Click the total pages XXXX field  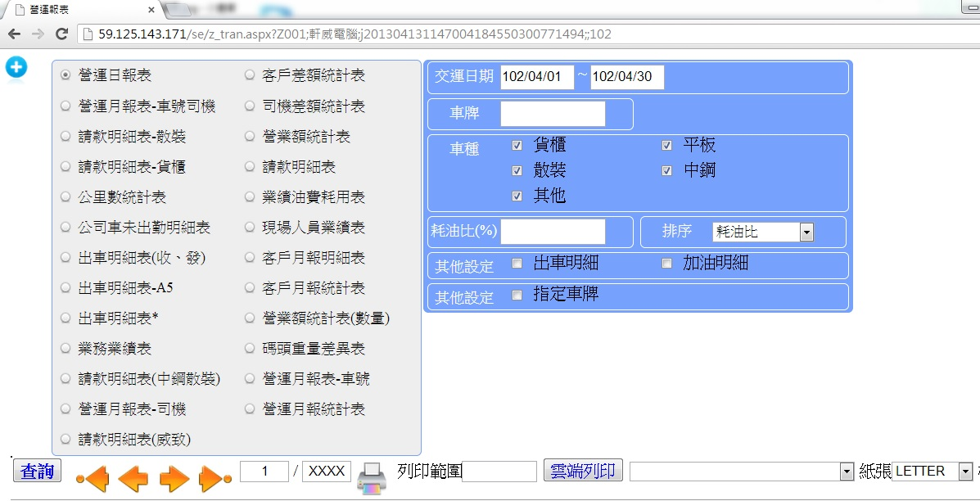(x=326, y=471)
